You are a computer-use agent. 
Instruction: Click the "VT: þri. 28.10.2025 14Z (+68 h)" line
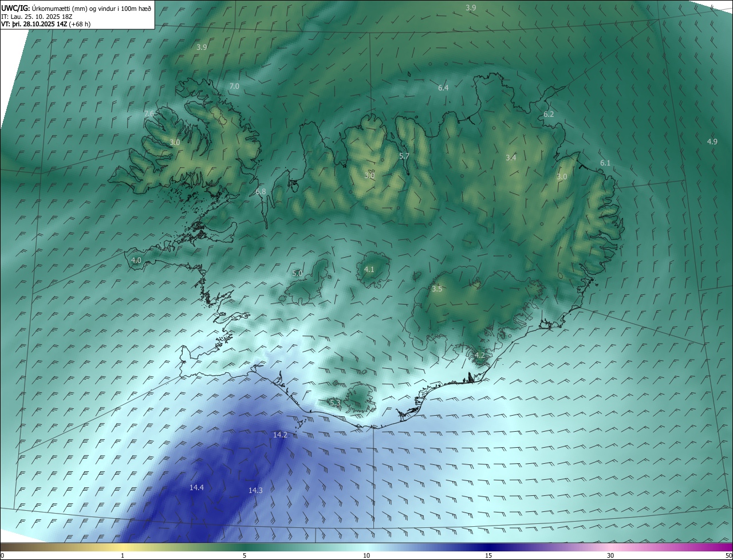pos(46,24)
